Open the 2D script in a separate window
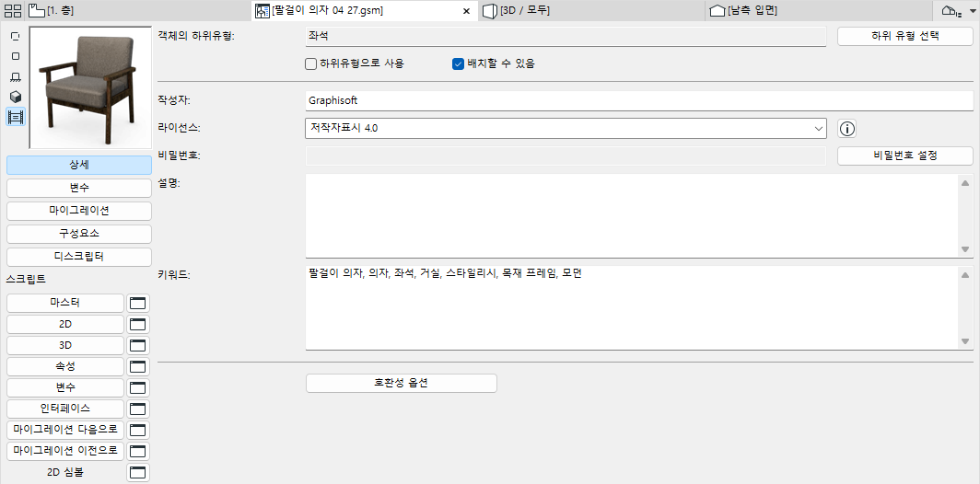980x484 pixels. point(137,325)
